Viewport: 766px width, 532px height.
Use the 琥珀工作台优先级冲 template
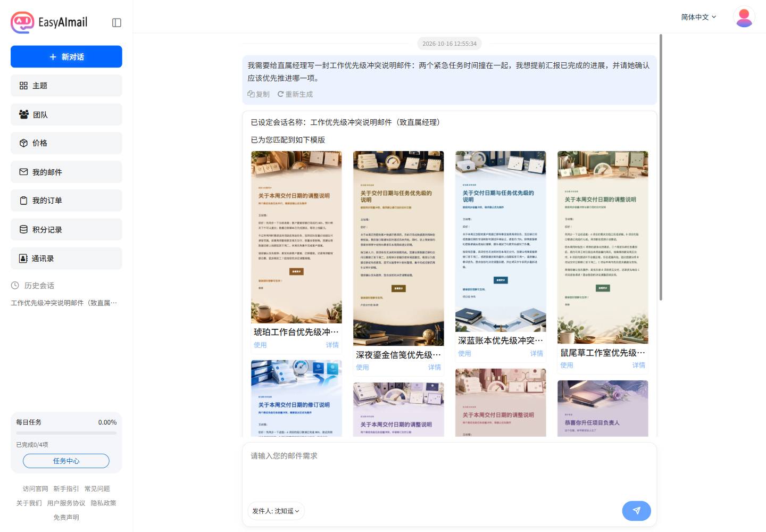tap(260, 345)
